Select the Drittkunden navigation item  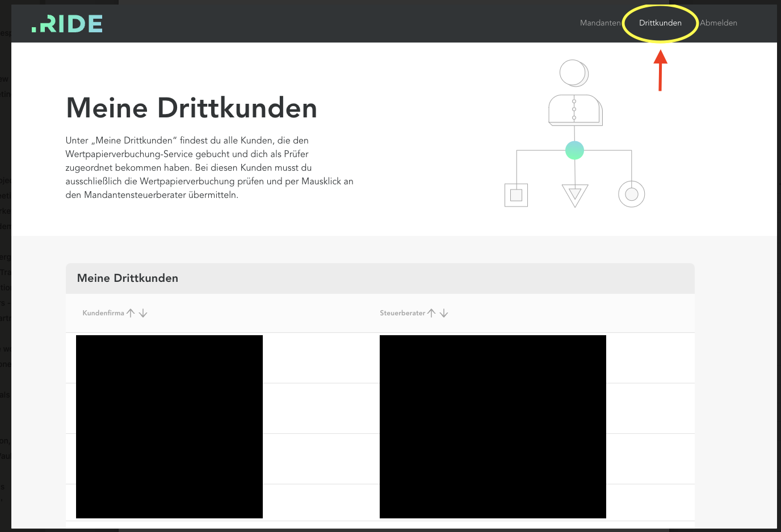(x=660, y=23)
